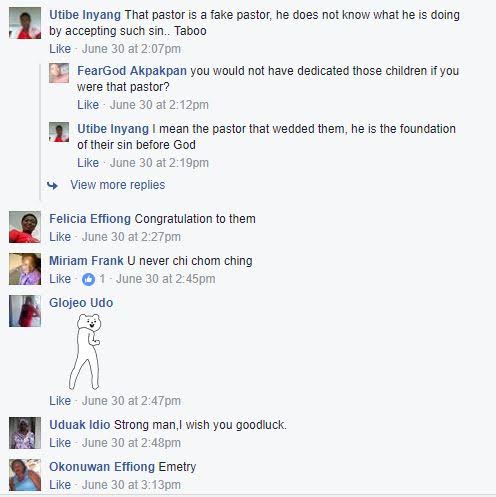Screen dimensions: 496x497
Task: Click the blue thumbs-up reaction icon on Miriam Frank's comment
Action: 88,279
